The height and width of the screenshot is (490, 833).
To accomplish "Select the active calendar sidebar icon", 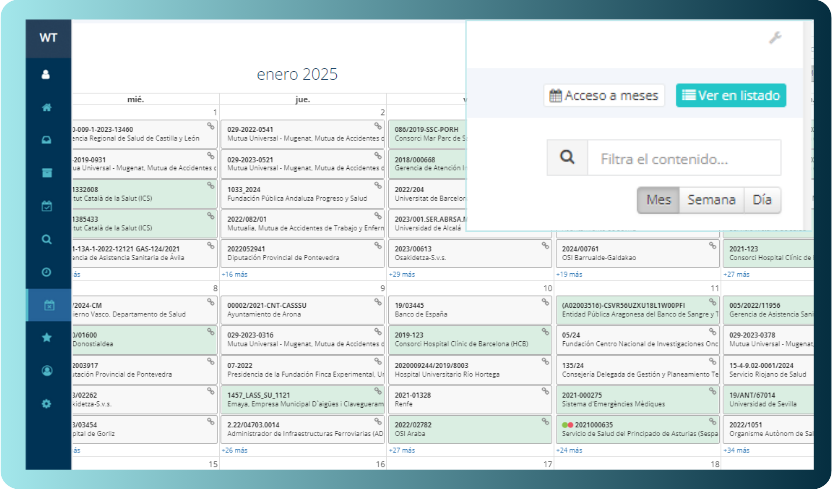I will point(48,305).
